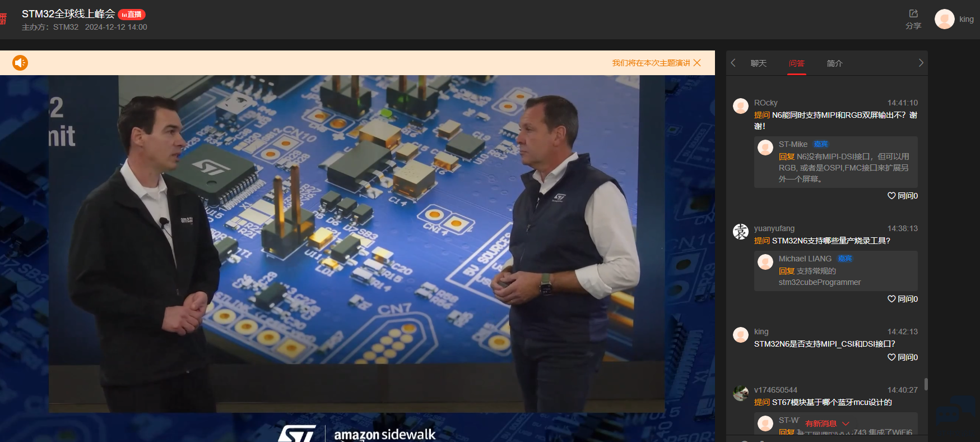This screenshot has width=980, height=442.
Task: Click the red logo at header left edge
Action: (3, 19)
